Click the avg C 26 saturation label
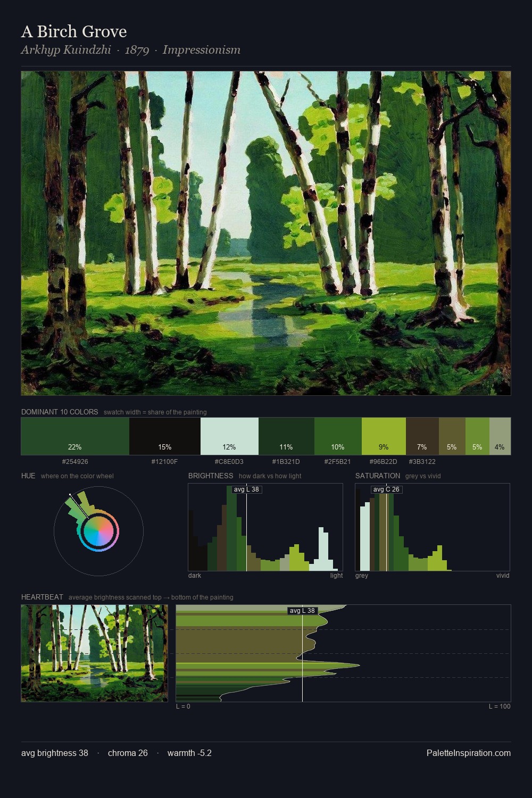The width and height of the screenshot is (532, 798). pyautogui.click(x=386, y=489)
